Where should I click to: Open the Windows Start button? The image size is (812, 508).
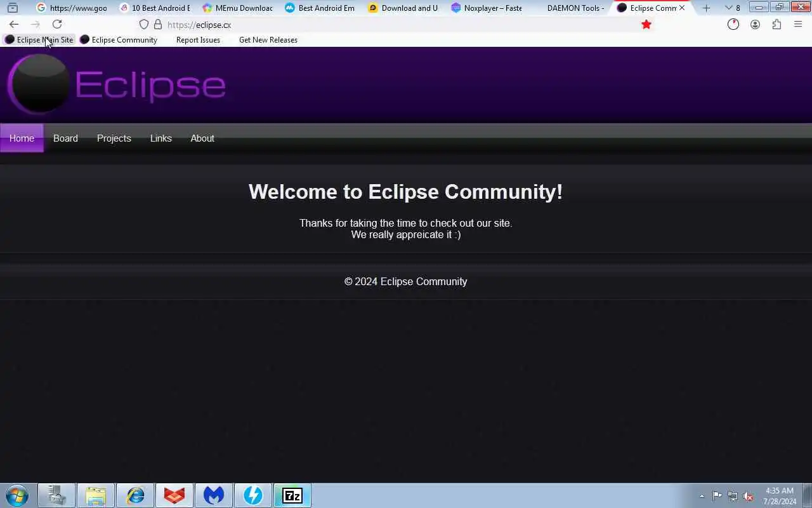tap(17, 495)
